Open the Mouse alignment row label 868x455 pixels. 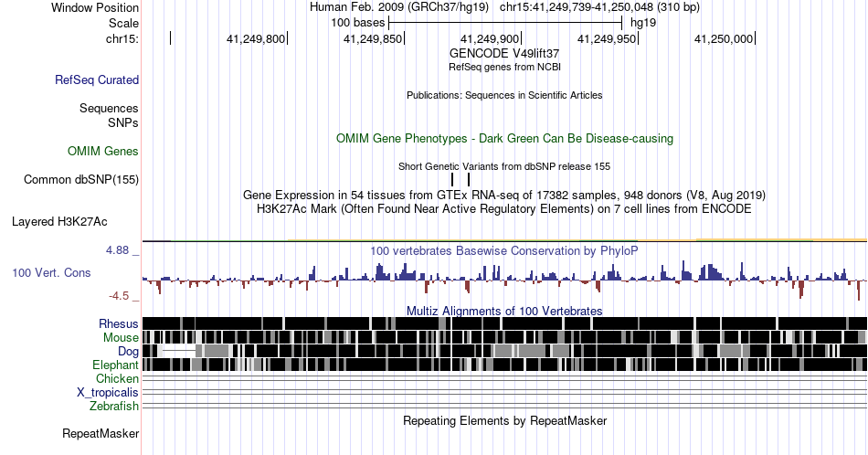(121, 338)
